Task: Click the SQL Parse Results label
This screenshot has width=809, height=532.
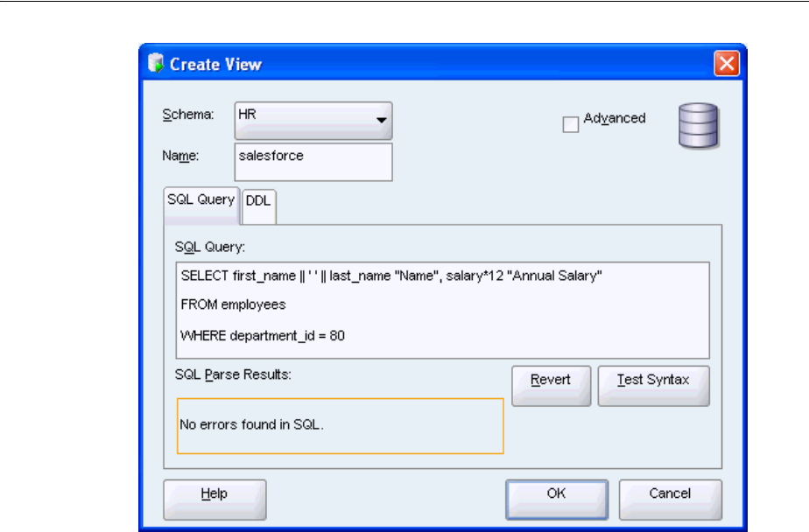Action: pyautogui.click(x=233, y=374)
